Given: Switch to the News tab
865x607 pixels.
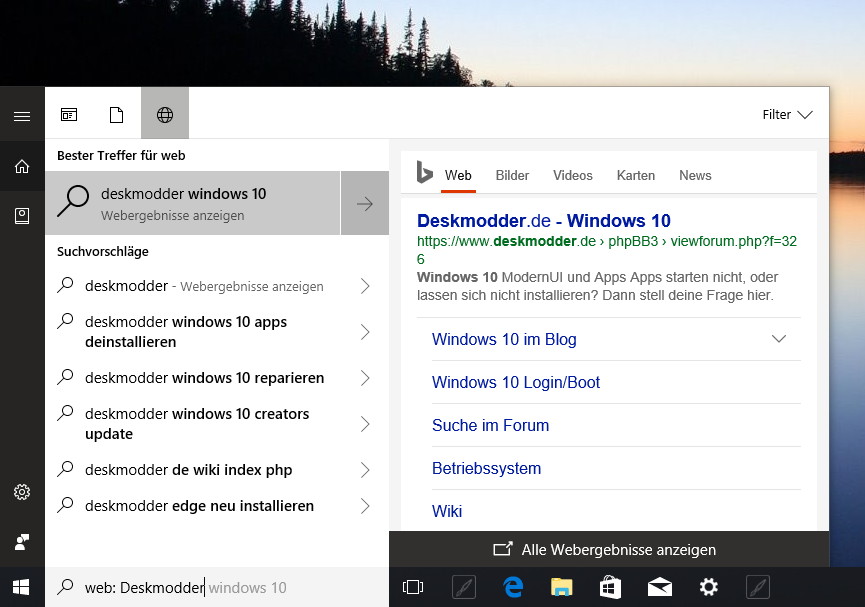Looking at the screenshot, I should tap(695, 175).
